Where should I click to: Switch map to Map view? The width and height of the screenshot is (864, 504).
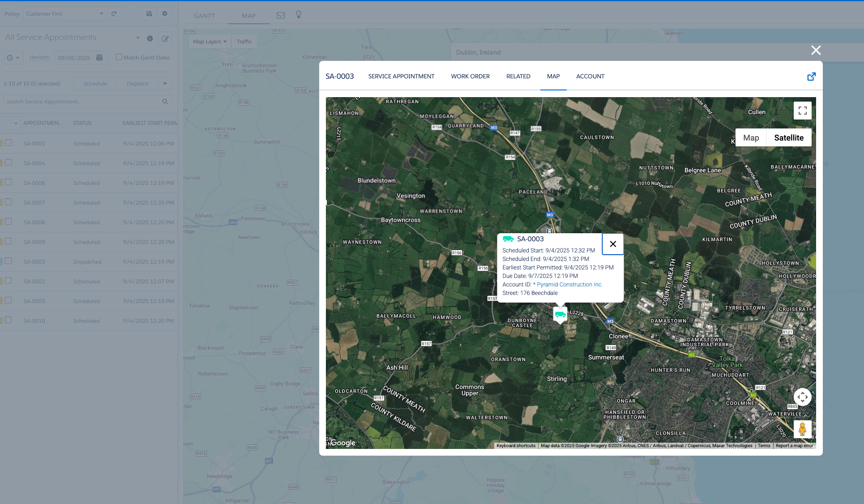pyautogui.click(x=751, y=138)
